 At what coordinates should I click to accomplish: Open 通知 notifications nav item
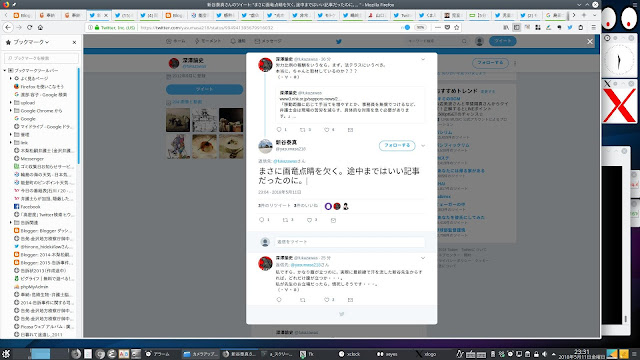238,41
